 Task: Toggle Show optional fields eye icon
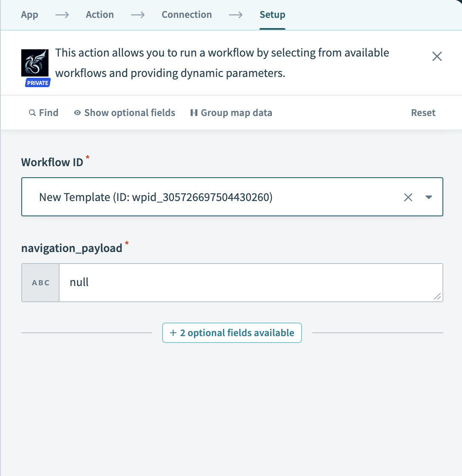[77, 113]
